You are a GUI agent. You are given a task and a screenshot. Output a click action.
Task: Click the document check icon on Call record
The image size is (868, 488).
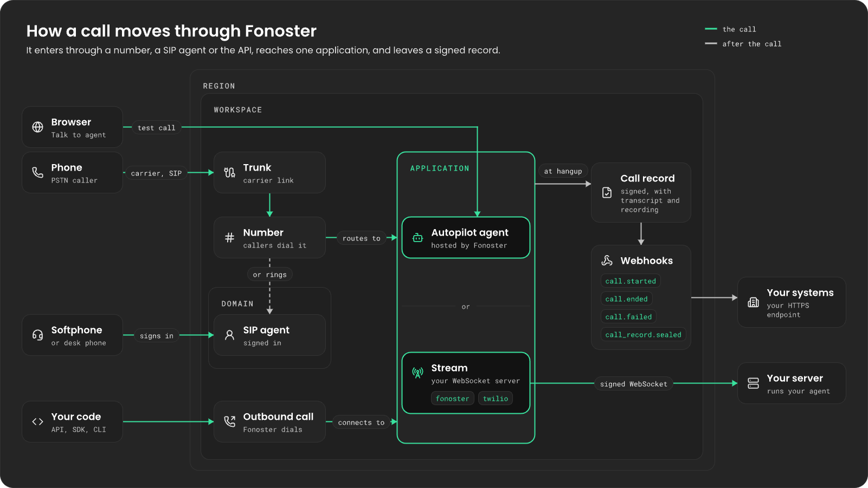(607, 192)
